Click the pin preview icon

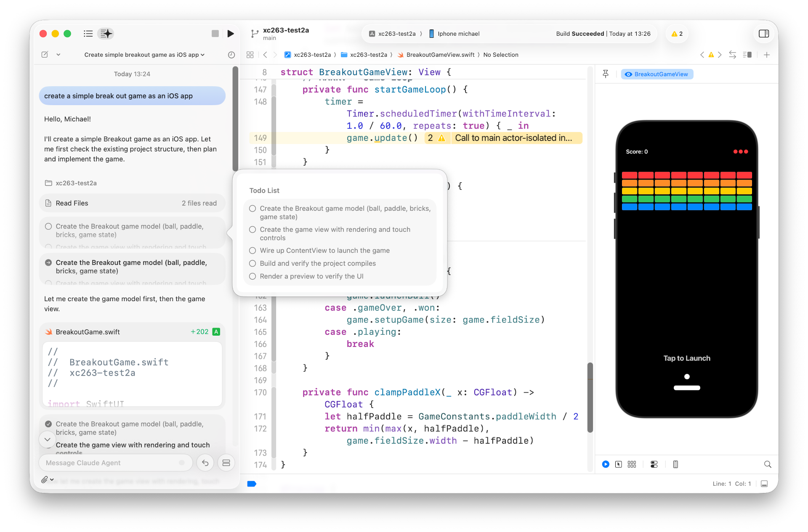click(606, 74)
